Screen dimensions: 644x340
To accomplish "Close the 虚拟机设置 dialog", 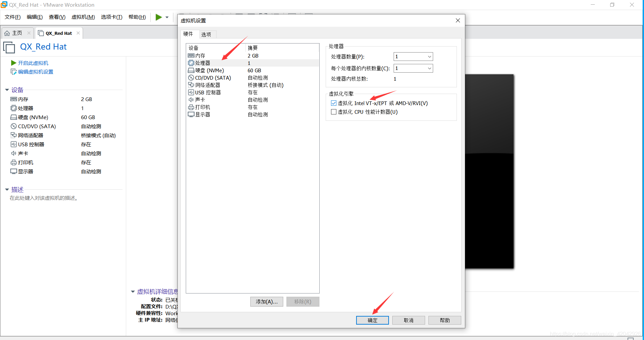I will tap(458, 20).
